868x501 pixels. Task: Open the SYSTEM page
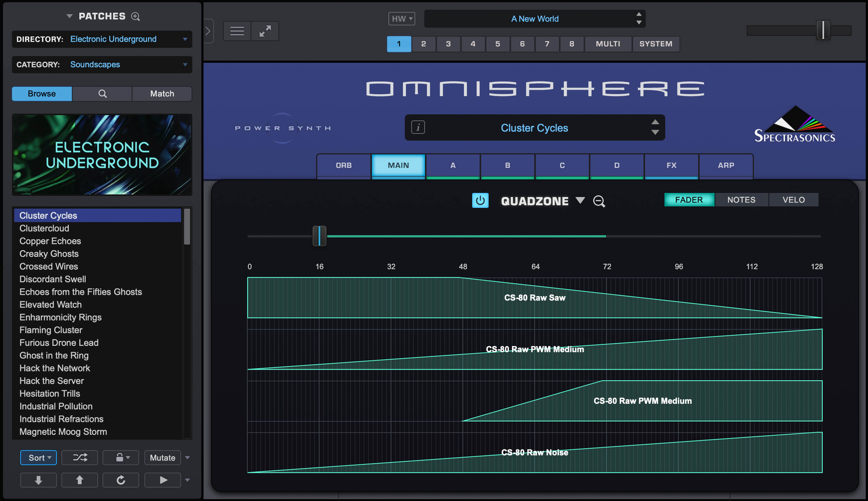(x=656, y=44)
